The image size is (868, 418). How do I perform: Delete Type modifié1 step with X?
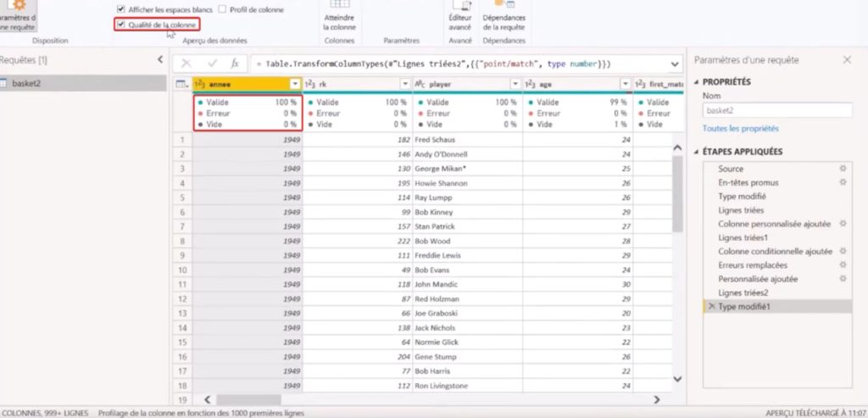tap(711, 307)
